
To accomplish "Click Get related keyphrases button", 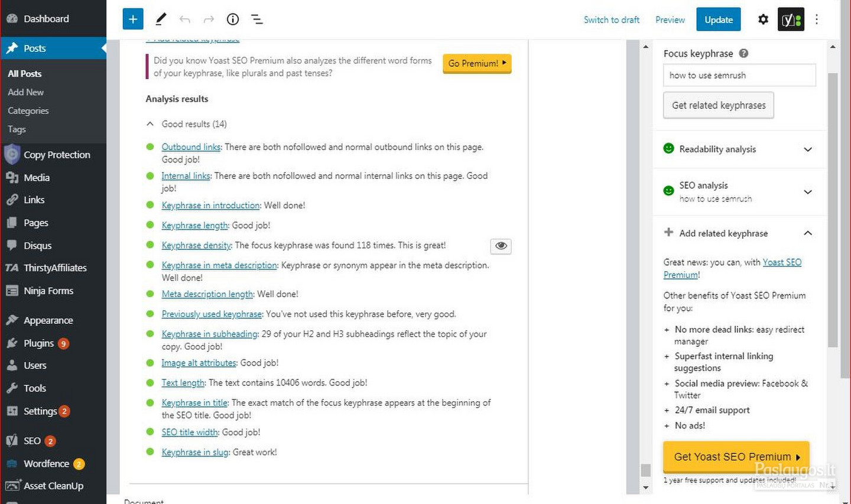I will click(x=719, y=105).
